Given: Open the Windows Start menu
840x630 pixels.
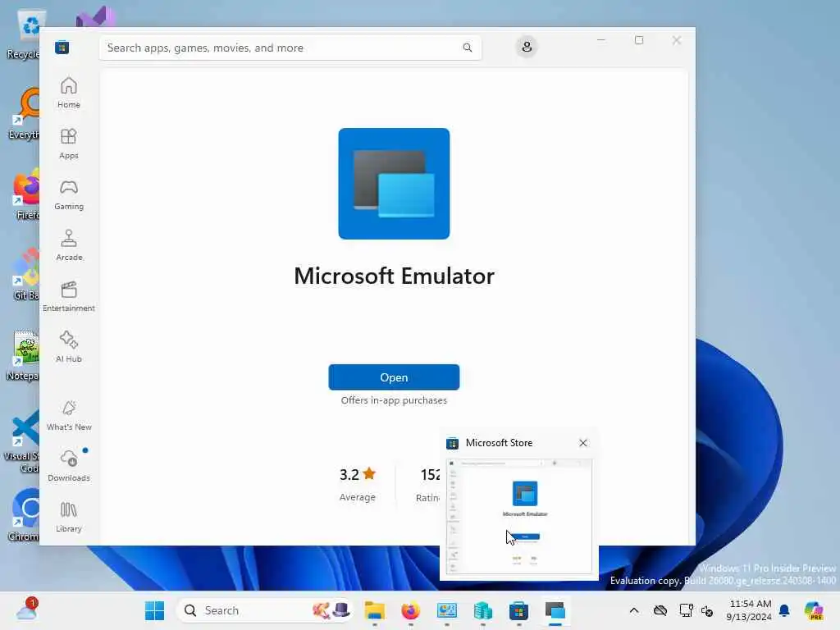Looking at the screenshot, I should coord(155,610).
